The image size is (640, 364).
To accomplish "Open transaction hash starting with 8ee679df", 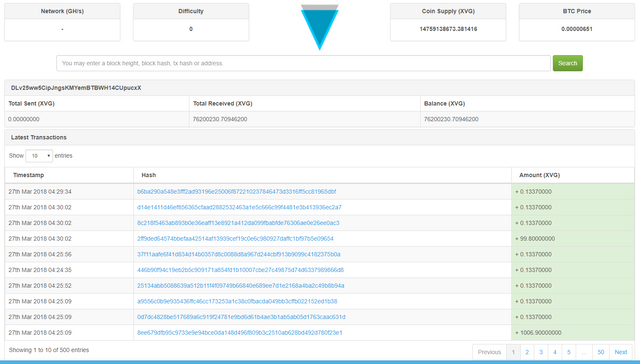I will (x=240, y=333).
